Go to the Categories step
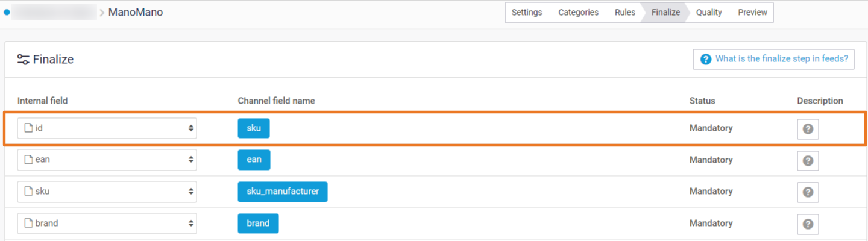 (578, 13)
